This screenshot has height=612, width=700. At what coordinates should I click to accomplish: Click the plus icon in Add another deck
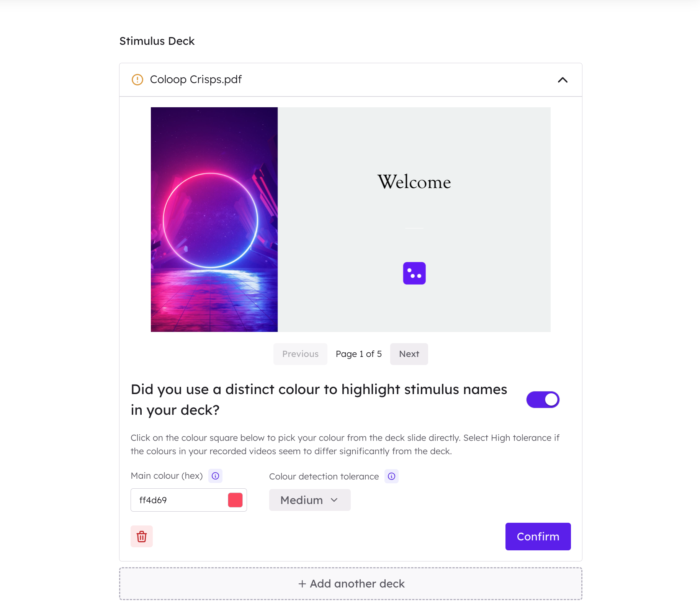302,584
